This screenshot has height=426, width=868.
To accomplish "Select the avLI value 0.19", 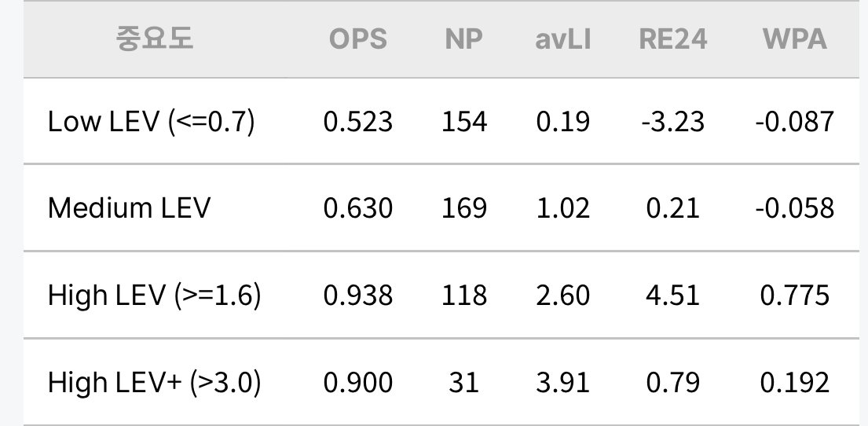I will click(x=563, y=122).
